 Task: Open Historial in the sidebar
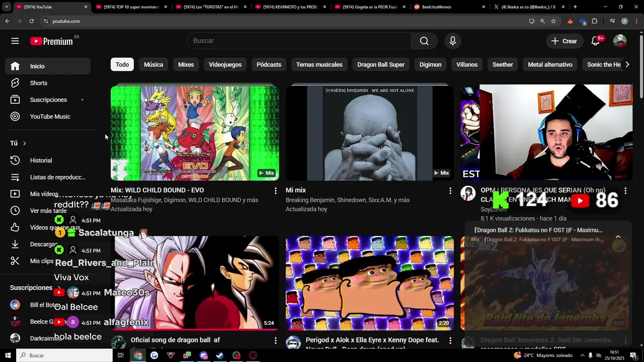coord(48,160)
